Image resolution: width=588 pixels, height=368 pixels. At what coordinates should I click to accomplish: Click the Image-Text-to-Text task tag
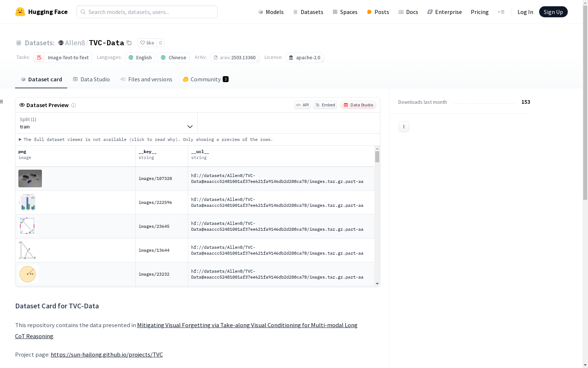coord(62,57)
